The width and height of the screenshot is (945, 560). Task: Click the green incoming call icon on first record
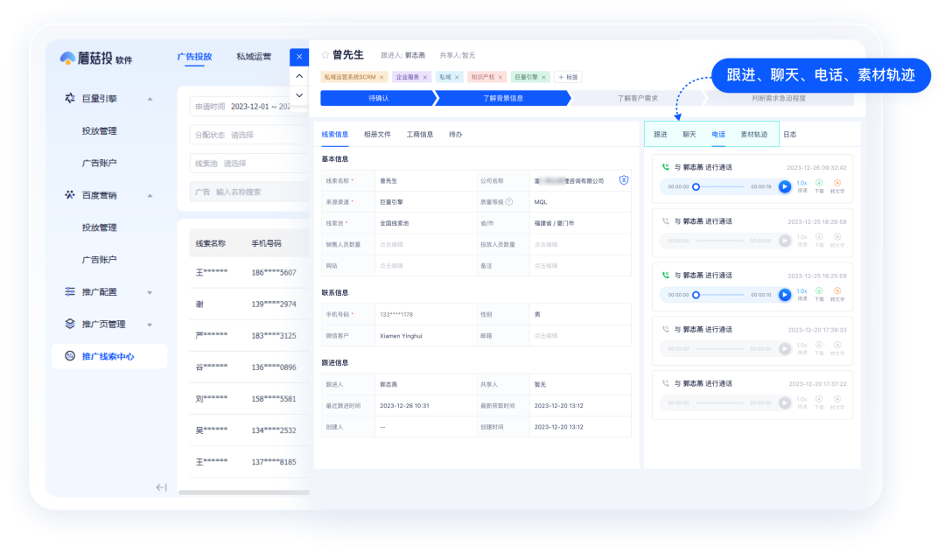coord(666,166)
